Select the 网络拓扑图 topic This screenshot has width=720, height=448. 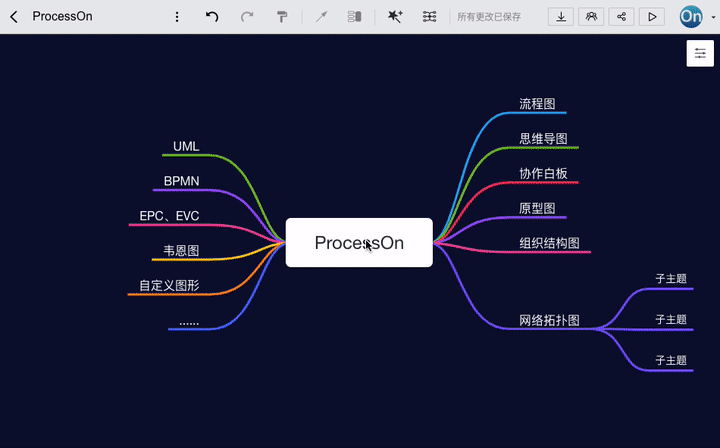click(x=549, y=320)
